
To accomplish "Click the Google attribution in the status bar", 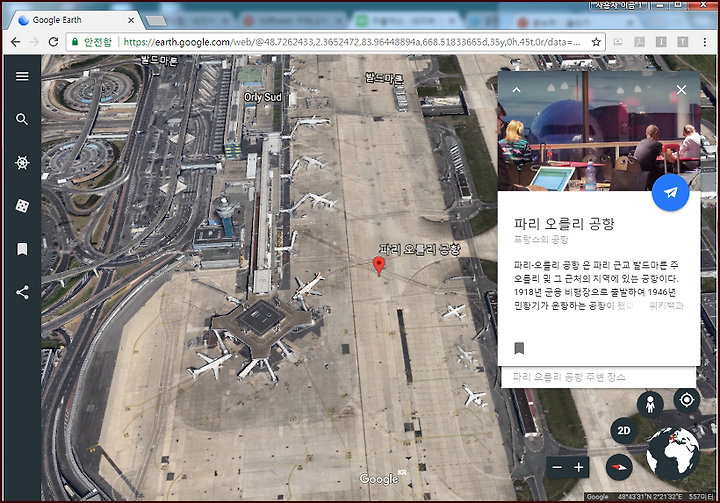I will [597, 497].
